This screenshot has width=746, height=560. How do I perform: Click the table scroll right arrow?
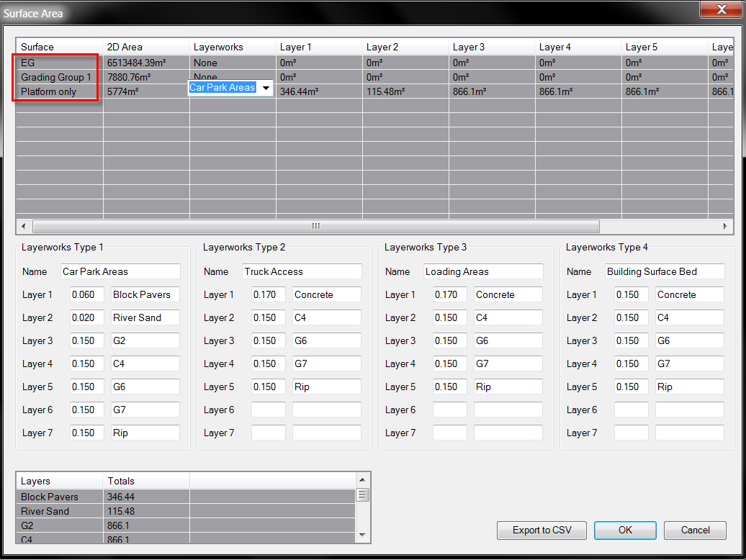[725, 226]
